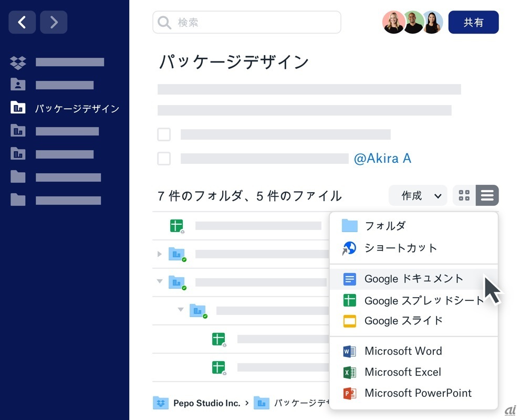The width and height of the screenshot is (520, 420).
Task: Collapse the second team folder row
Action: (x=160, y=281)
